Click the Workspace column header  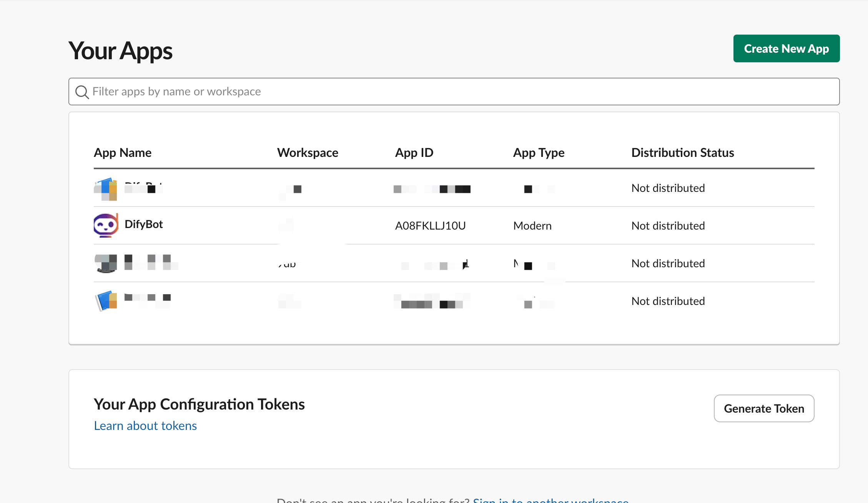(308, 153)
